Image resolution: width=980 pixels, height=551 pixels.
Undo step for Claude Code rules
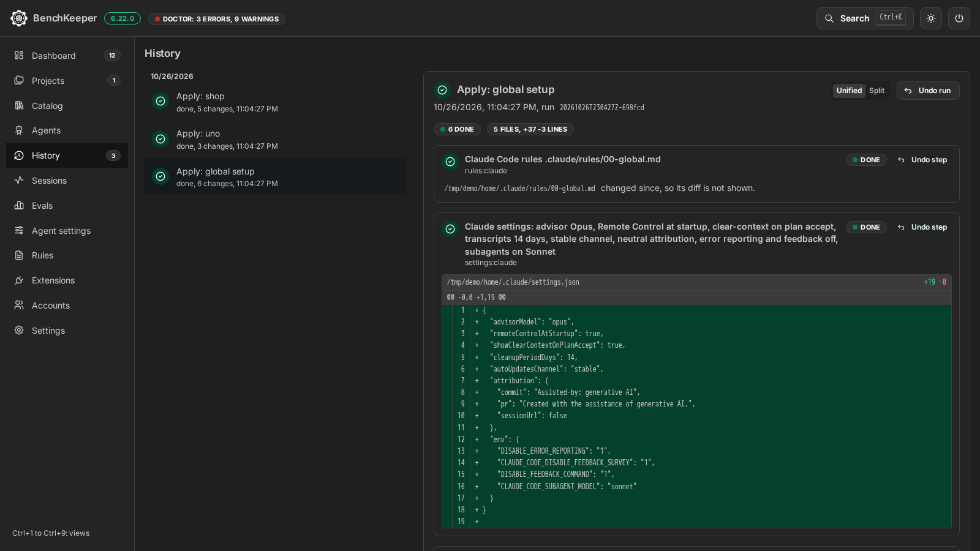coord(922,160)
